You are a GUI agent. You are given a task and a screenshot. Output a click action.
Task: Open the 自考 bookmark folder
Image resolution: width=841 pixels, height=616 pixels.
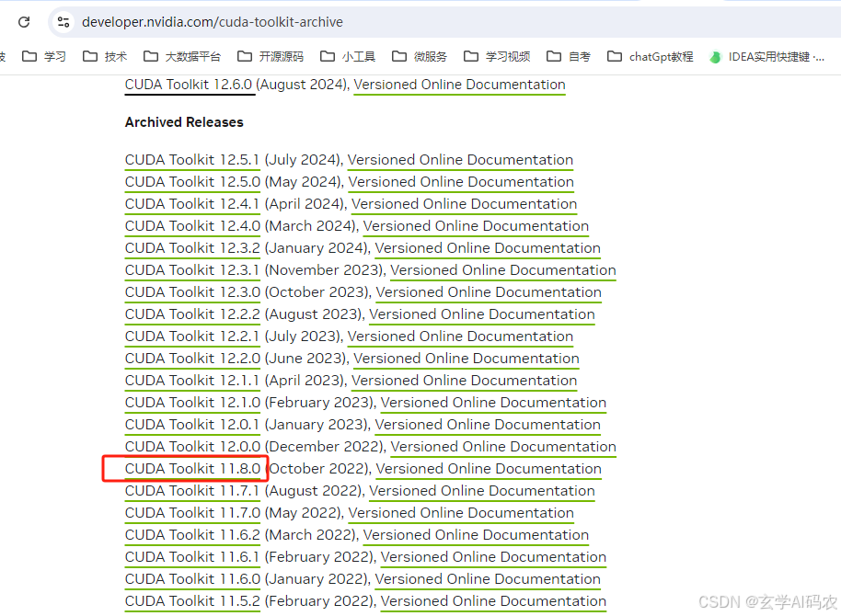pos(569,56)
